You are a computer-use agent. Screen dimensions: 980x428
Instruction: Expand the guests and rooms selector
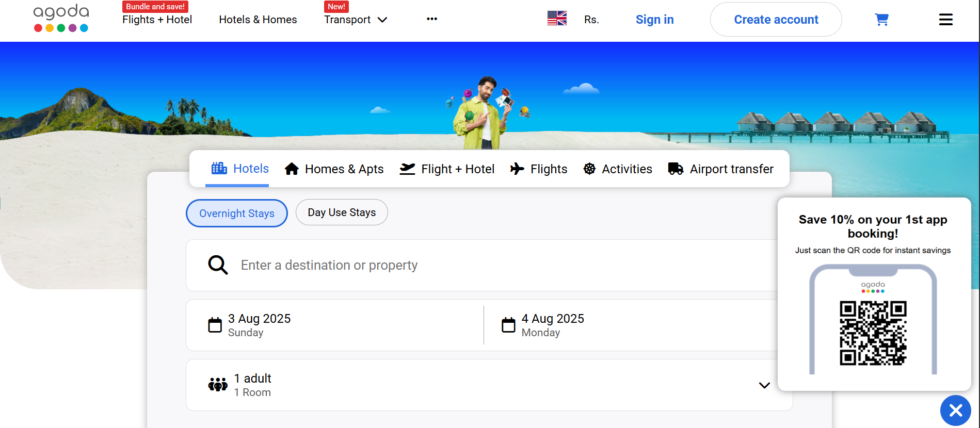coord(764,385)
